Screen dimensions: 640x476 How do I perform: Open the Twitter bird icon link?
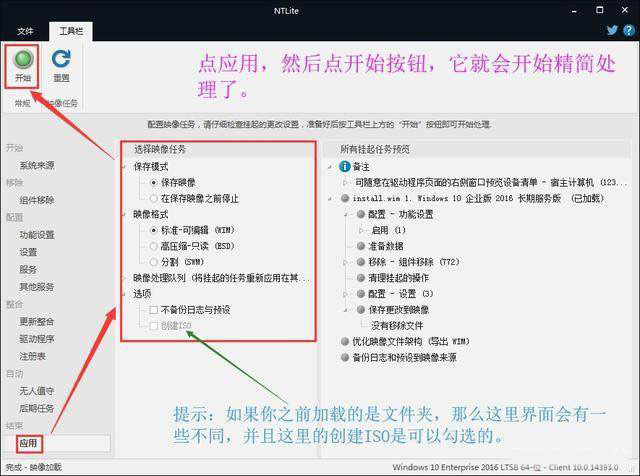(x=612, y=30)
